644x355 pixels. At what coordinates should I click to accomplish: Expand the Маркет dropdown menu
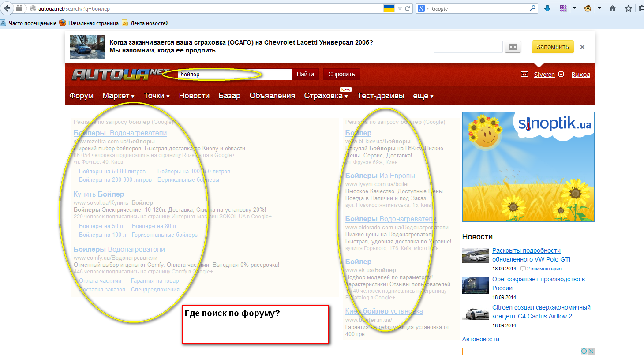tap(118, 96)
